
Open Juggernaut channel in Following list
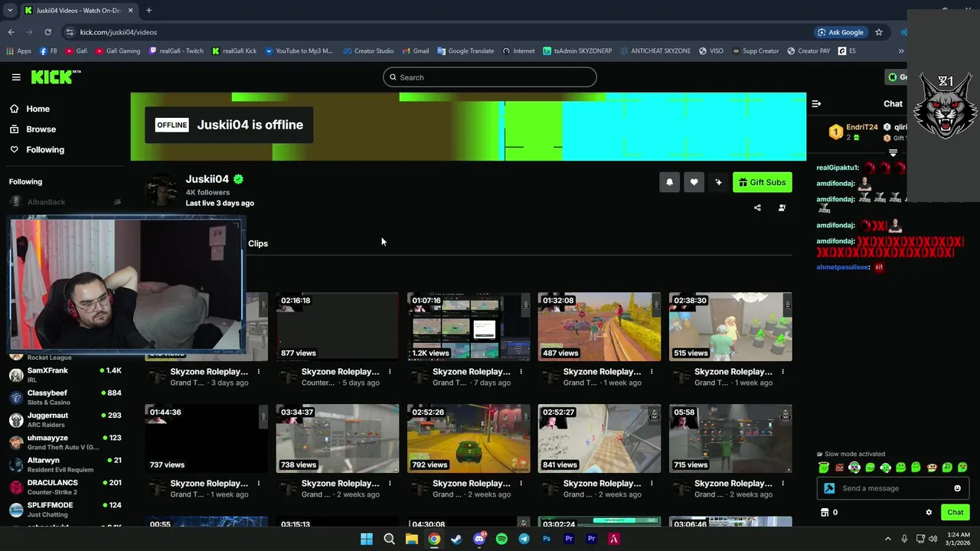[x=65, y=419]
